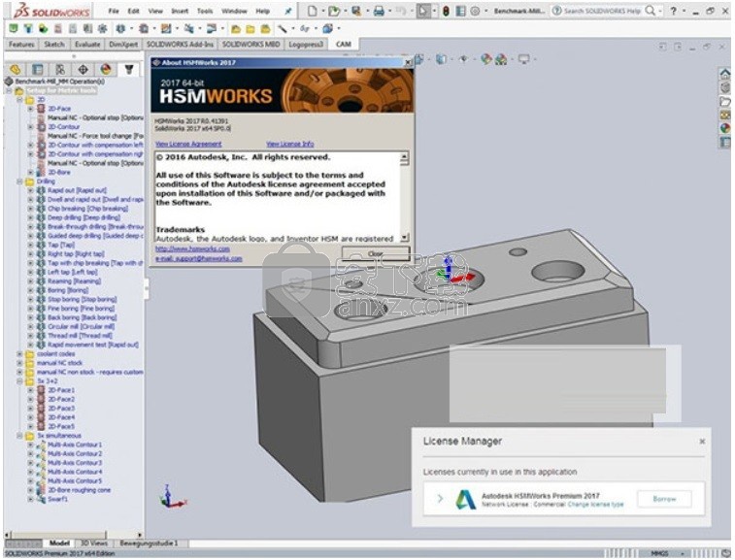This screenshot has width=735, height=560.
Task: Expand the coolant codes folder
Action: 19,354
